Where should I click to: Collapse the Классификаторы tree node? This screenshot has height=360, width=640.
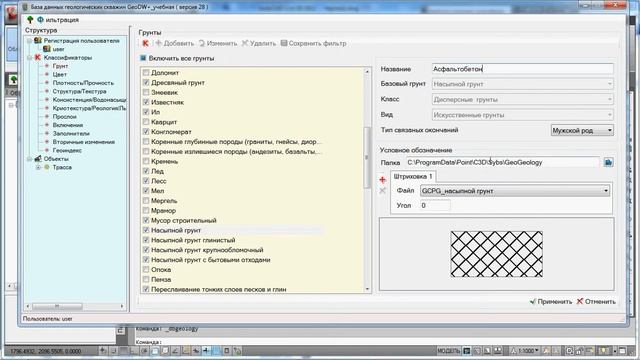[30, 58]
